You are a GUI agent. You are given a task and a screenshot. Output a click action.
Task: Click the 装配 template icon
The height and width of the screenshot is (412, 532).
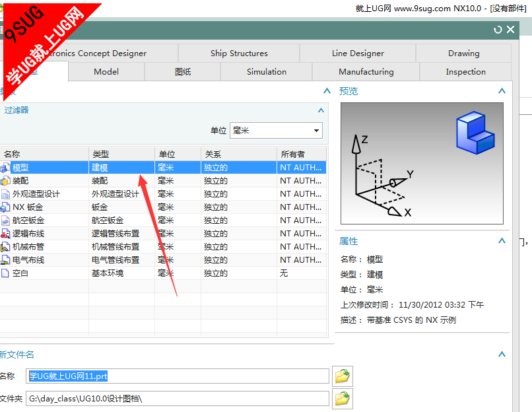(5, 180)
